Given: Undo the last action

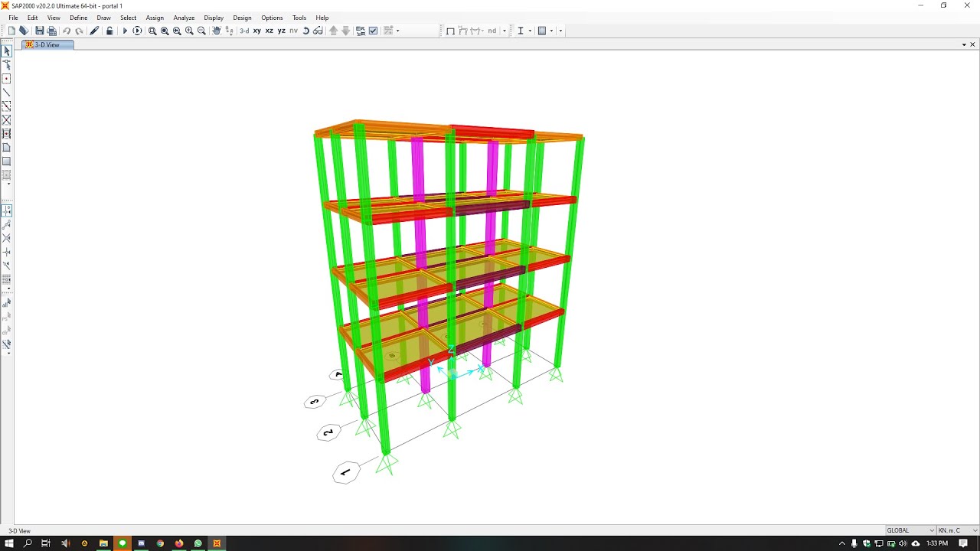Looking at the screenshot, I should click(x=67, y=31).
